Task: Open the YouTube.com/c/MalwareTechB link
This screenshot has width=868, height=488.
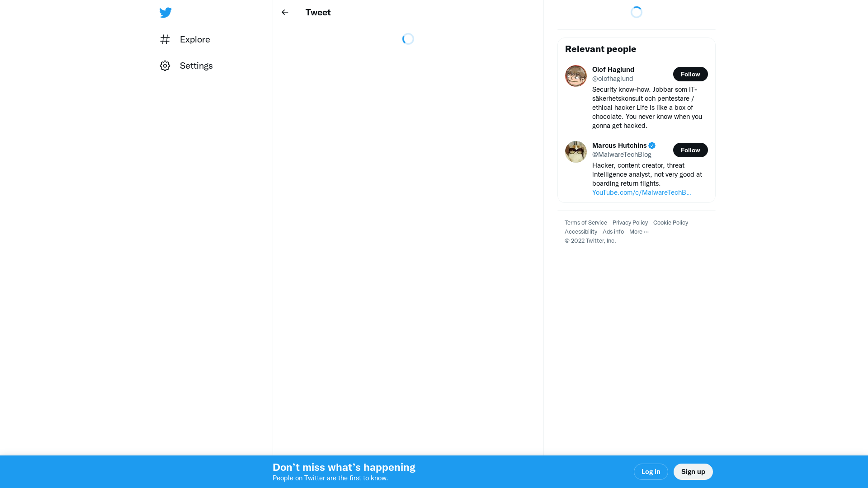Action: 641,192
